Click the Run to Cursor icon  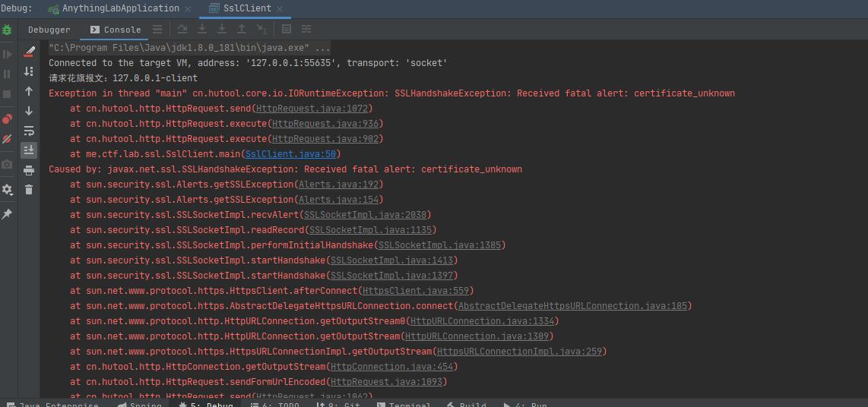click(x=261, y=30)
